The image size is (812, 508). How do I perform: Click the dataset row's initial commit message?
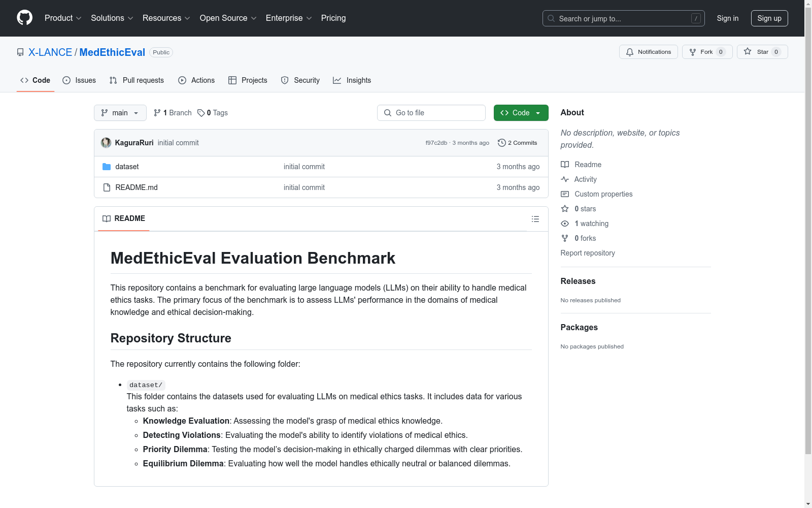pos(304,167)
